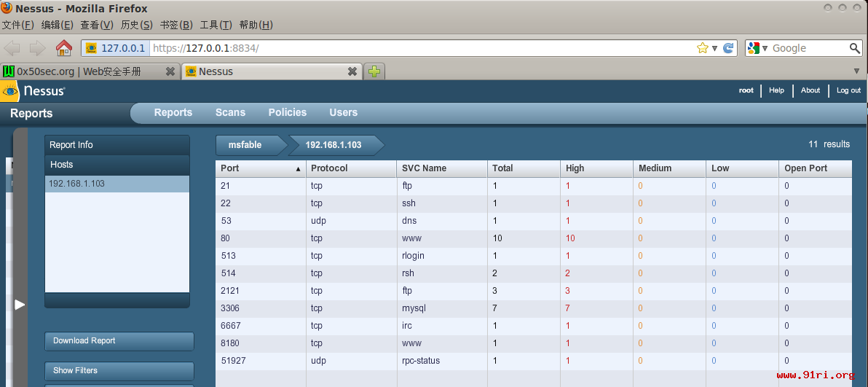868x387 pixels.
Task: Open the Scans navigation tab
Action: [230, 112]
